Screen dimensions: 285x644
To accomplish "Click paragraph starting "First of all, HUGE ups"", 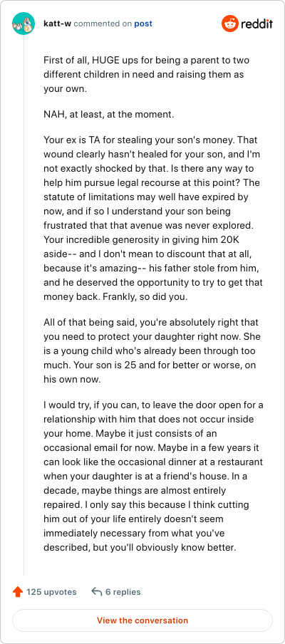I will 147,75.
